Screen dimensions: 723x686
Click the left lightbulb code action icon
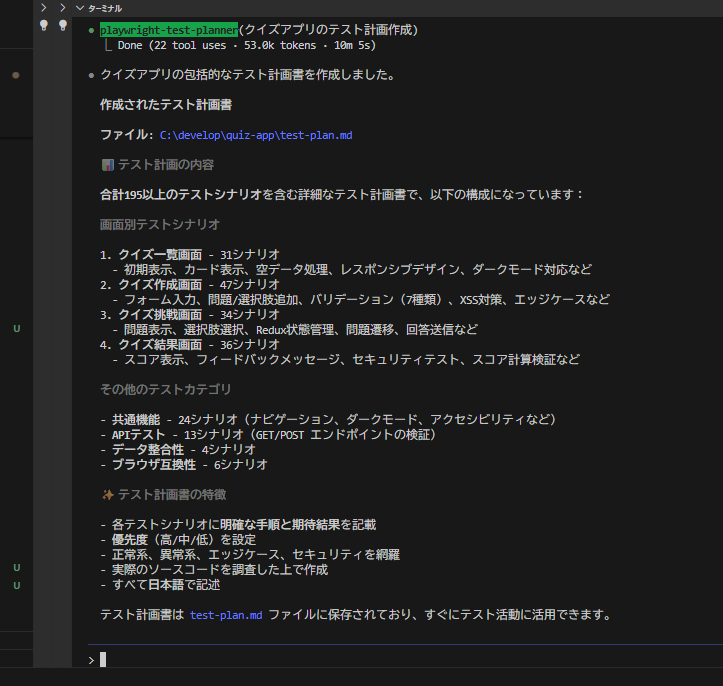[x=44, y=26]
